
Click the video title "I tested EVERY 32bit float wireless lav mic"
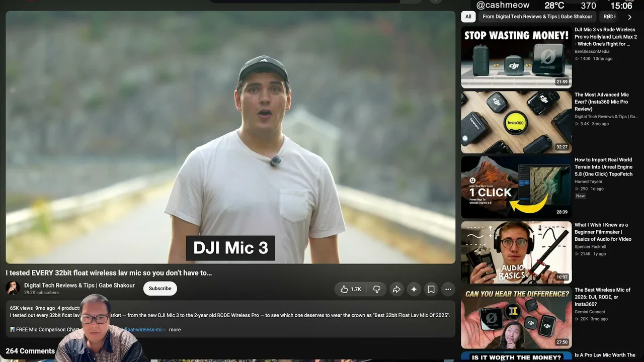tap(109, 273)
